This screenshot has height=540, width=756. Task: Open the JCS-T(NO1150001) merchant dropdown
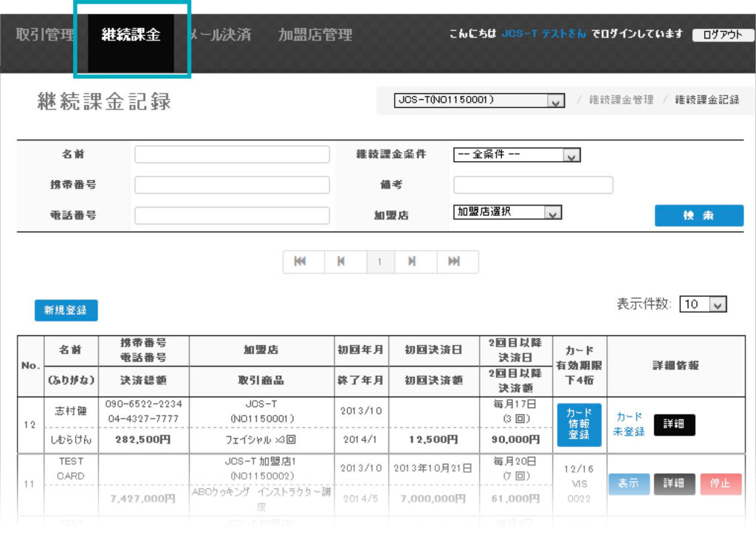coord(478,100)
